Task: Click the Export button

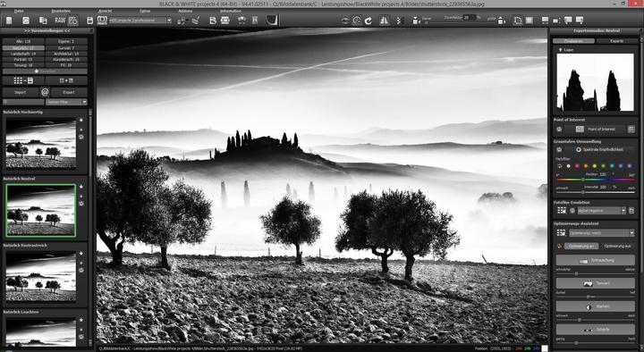Action: pos(69,92)
